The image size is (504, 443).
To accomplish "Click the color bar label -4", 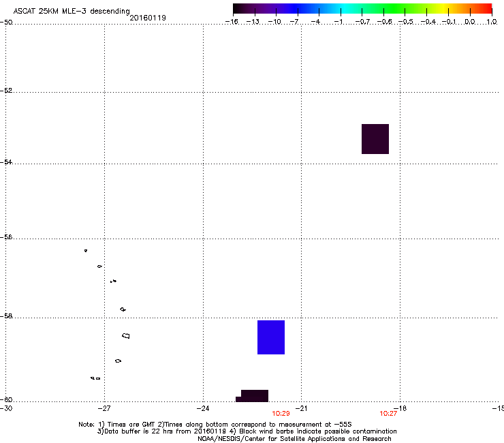I will [x=315, y=22].
